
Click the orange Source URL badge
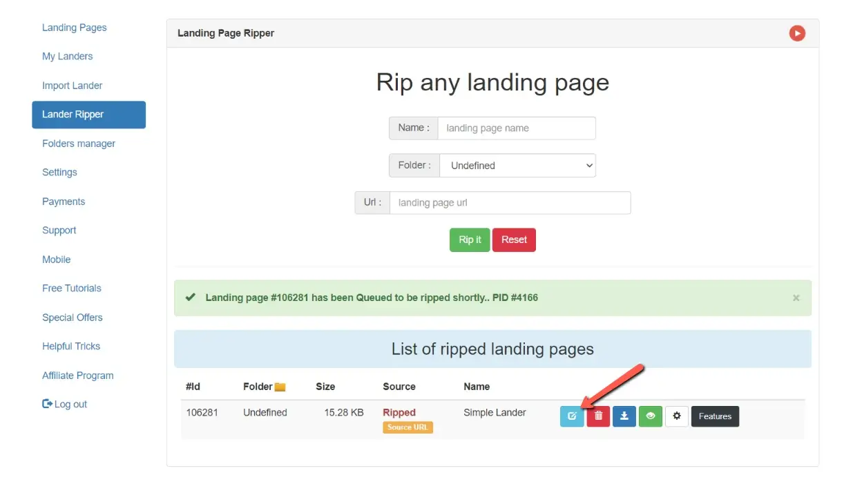pyautogui.click(x=408, y=427)
